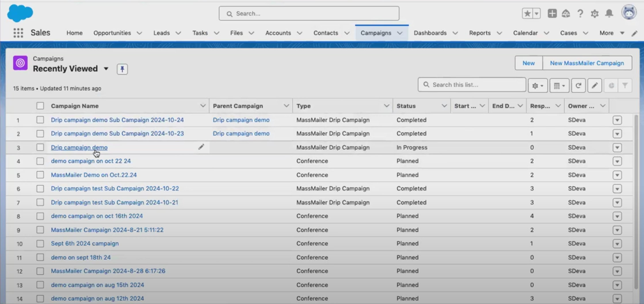Expand the Recently Viewed list view dropdown
The width and height of the screenshot is (644, 304).
(x=106, y=69)
